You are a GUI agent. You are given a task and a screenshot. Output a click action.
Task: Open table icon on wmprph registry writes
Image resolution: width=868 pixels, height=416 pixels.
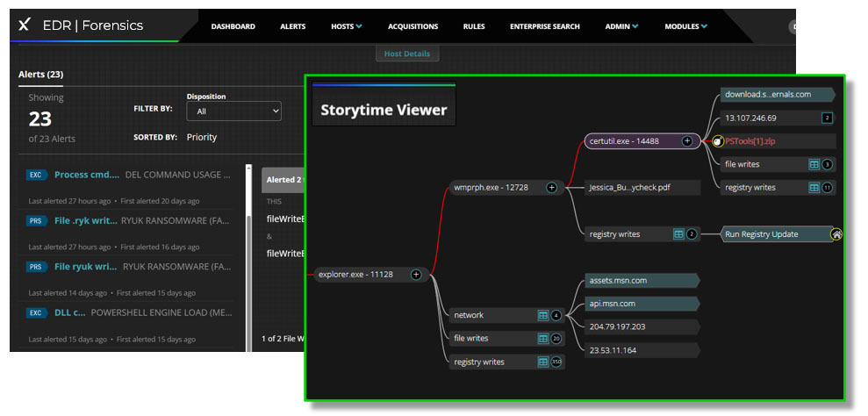[x=678, y=234]
